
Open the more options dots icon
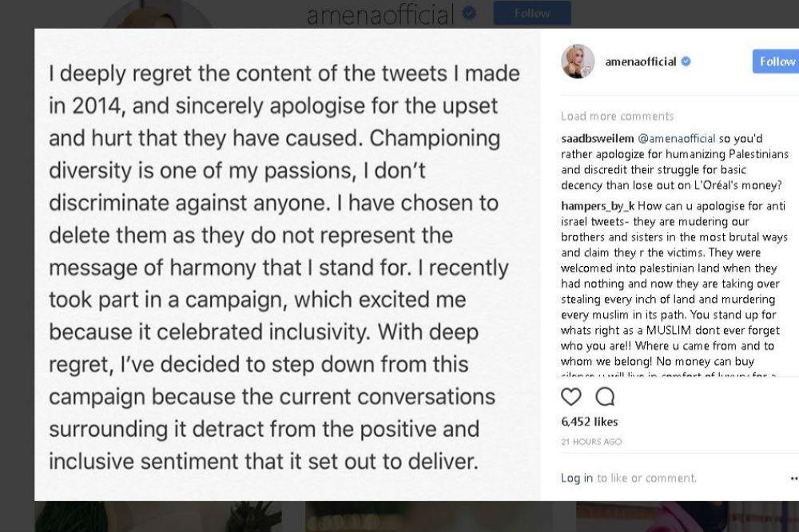click(794, 478)
